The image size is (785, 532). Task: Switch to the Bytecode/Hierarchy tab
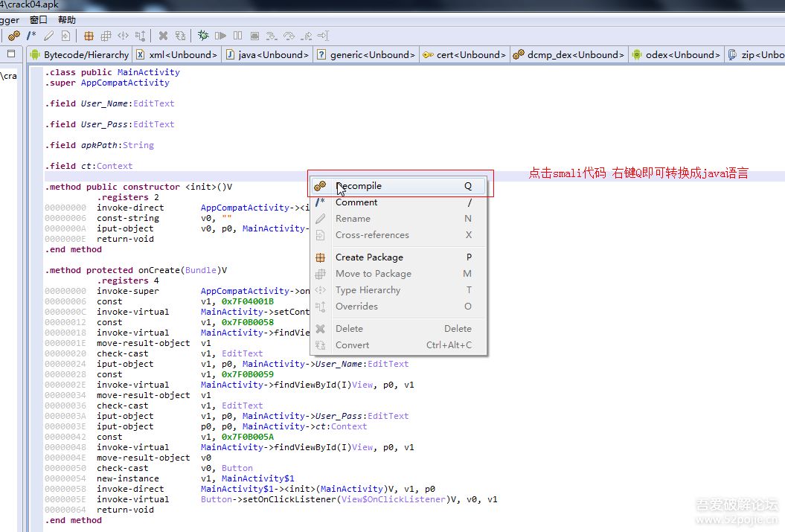[86, 54]
